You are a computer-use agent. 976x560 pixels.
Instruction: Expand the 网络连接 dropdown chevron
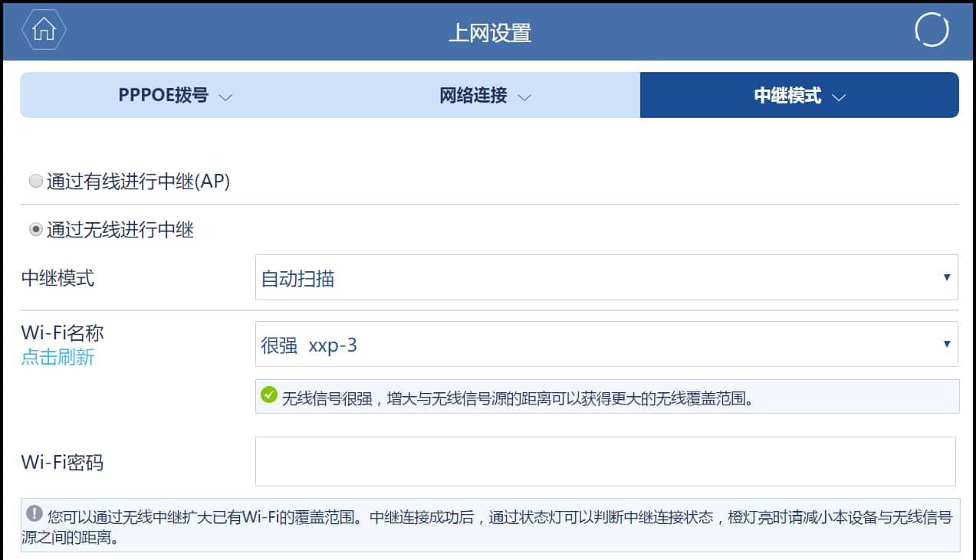coord(524,97)
